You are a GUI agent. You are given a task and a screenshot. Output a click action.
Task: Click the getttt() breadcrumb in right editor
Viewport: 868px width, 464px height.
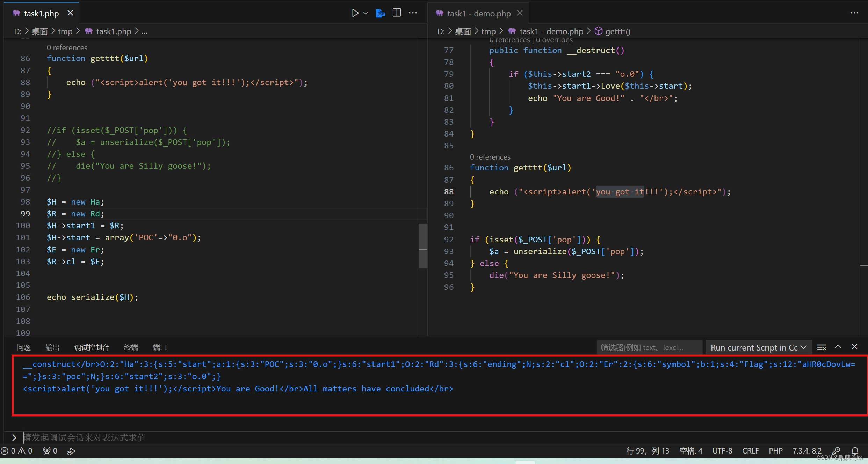pyautogui.click(x=617, y=31)
